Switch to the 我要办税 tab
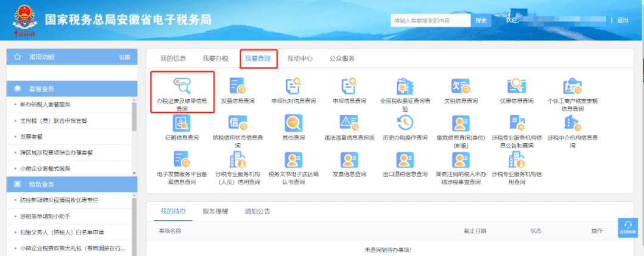The image size is (644, 256). point(215,58)
